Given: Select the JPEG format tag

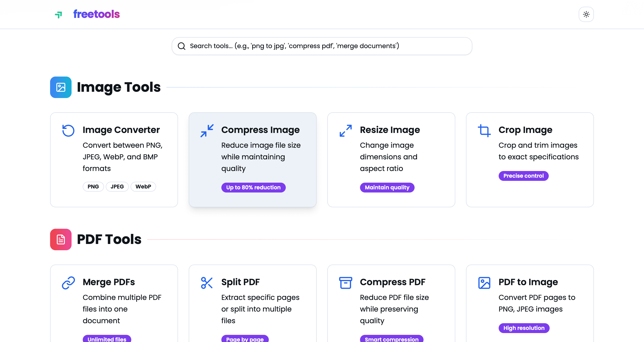Looking at the screenshot, I should click(x=117, y=186).
